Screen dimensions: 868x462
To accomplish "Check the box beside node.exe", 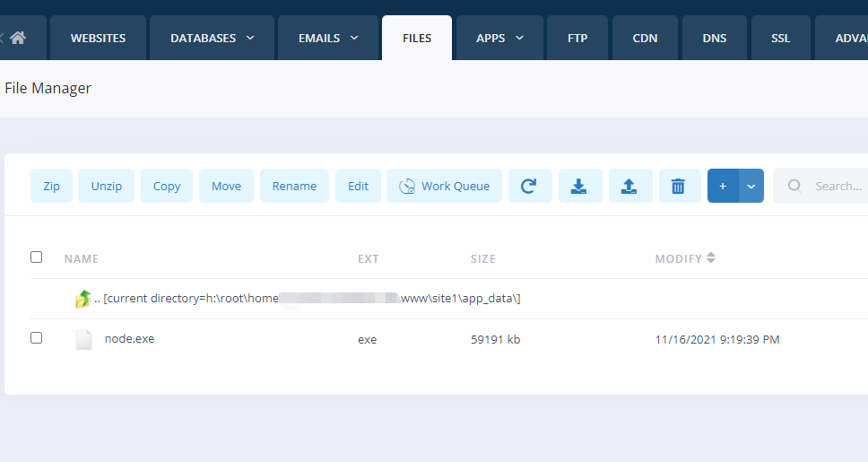I will click(x=37, y=338).
